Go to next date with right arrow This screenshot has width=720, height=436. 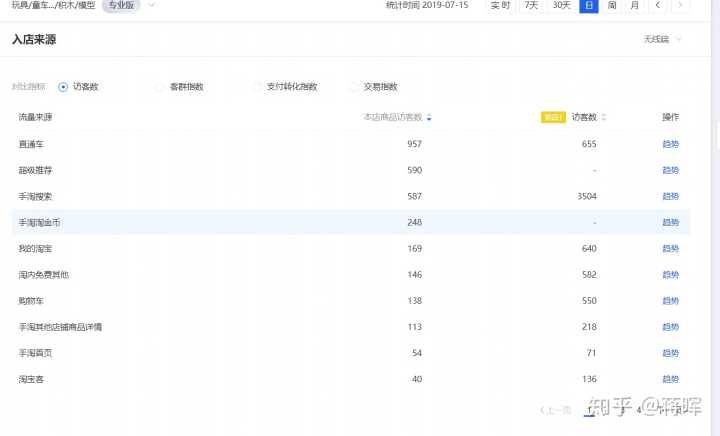(681, 6)
